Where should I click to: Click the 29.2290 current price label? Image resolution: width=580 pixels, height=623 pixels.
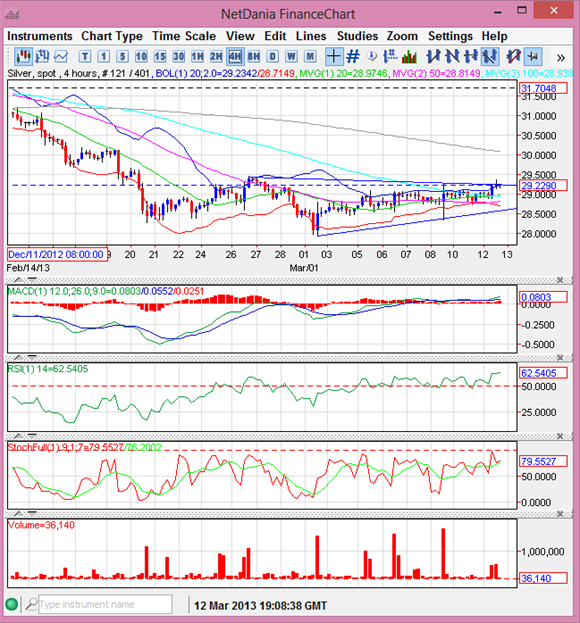coord(543,185)
